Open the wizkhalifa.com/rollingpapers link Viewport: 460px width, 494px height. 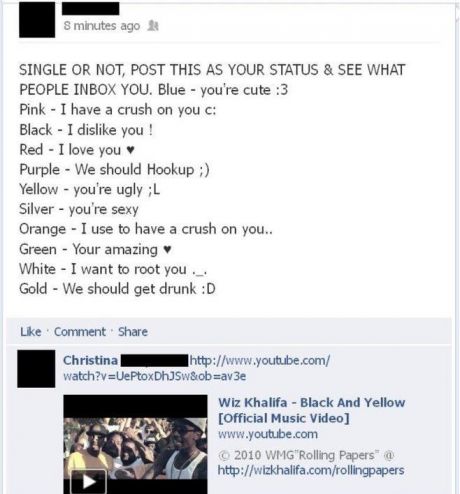click(x=311, y=470)
